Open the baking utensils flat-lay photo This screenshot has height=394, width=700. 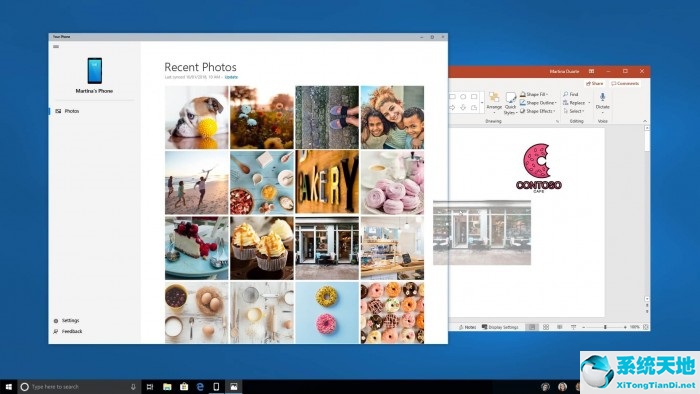(262, 312)
